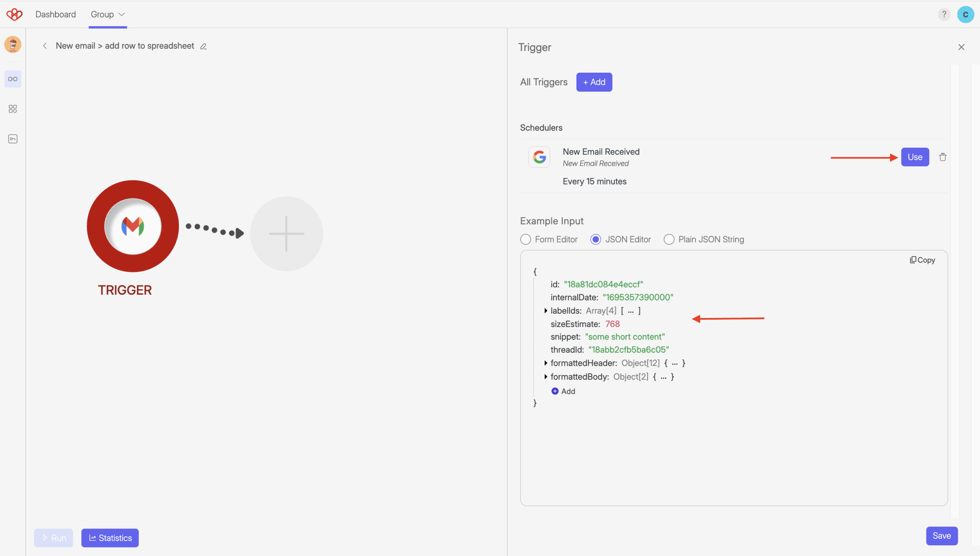Click the threadId value "18abb2cfb5ba6c05"

point(629,350)
